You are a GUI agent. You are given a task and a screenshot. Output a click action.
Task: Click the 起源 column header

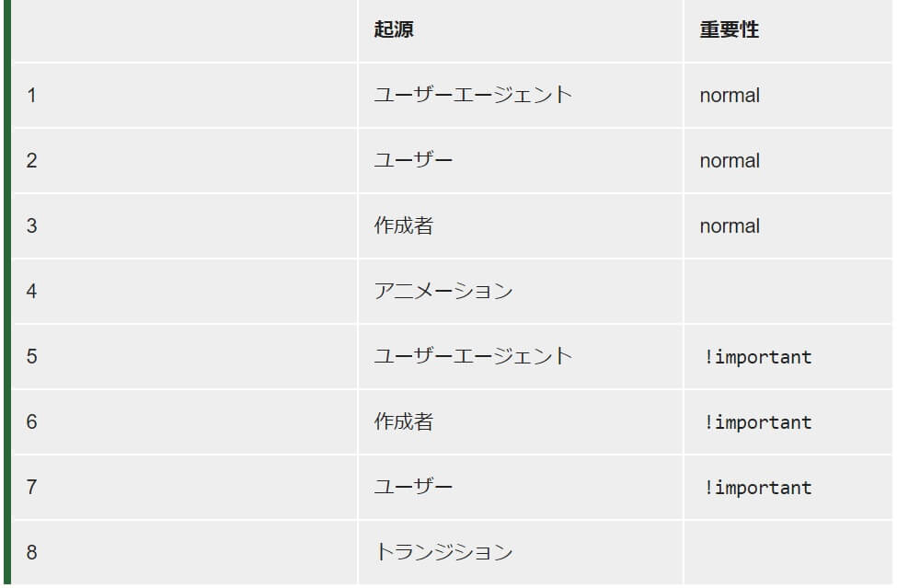coord(394,29)
